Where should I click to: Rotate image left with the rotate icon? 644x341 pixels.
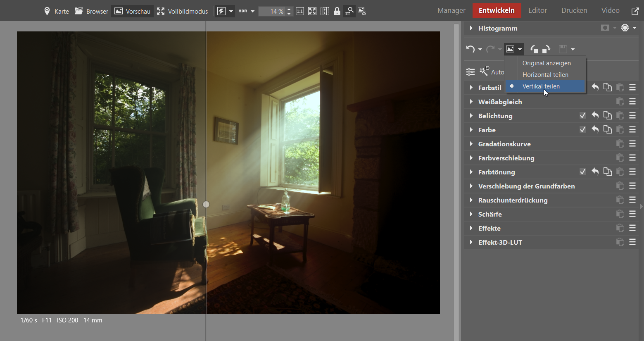[x=534, y=49]
